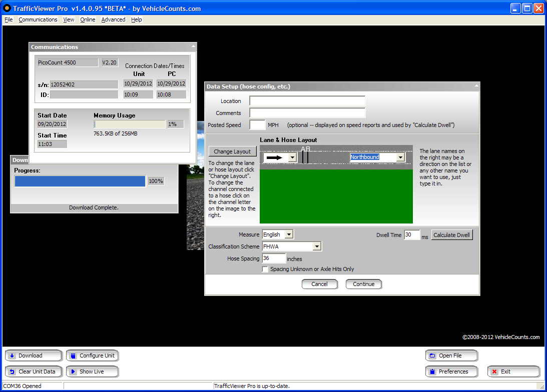This screenshot has width=547, height=392.
Task: Click the Memory Usage bar
Action: [130, 124]
